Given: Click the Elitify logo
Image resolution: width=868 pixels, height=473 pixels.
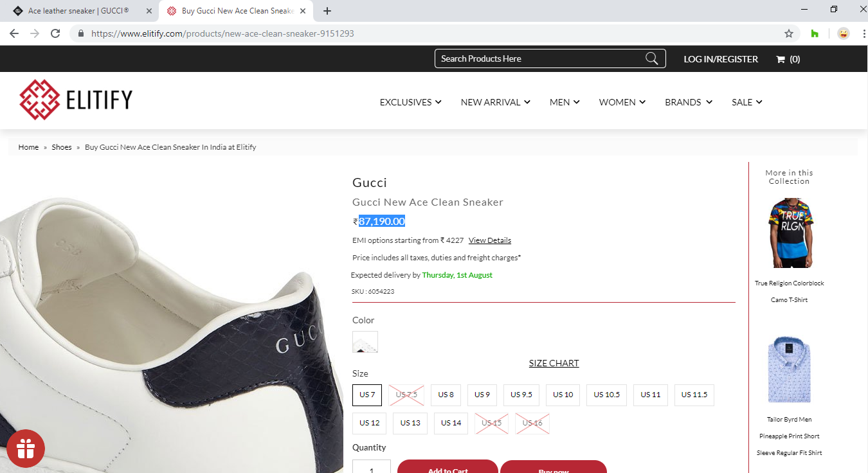Looking at the screenshot, I should click(x=76, y=100).
